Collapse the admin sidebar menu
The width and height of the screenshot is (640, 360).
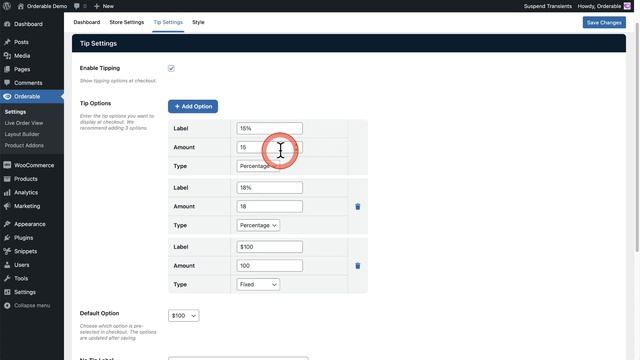coord(27,305)
